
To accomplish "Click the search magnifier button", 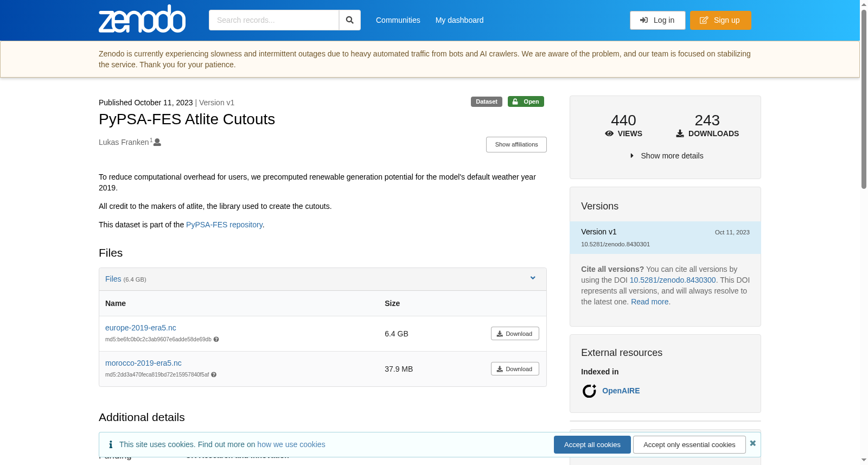I will [350, 20].
